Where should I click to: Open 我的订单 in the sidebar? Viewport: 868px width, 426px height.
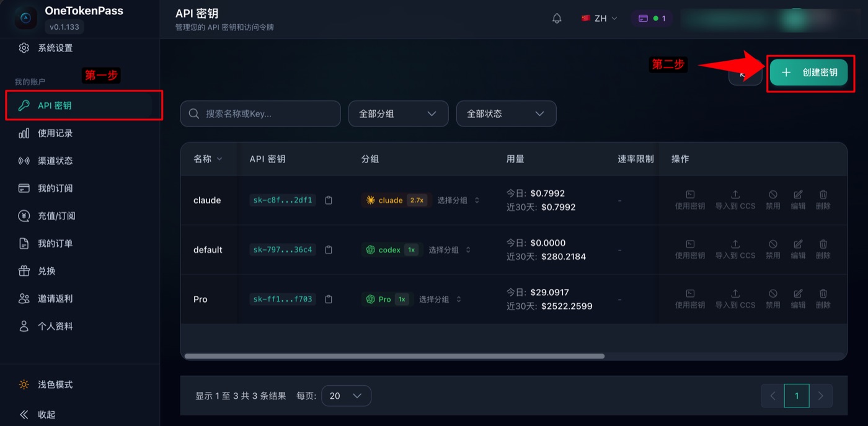pyautogui.click(x=79, y=244)
